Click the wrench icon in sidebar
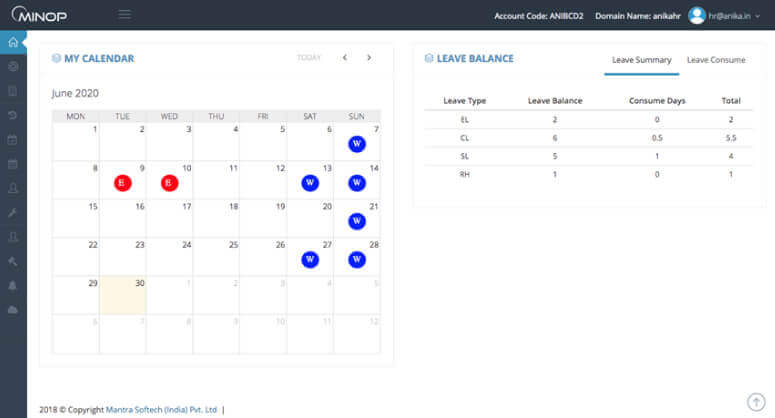 click(12, 213)
